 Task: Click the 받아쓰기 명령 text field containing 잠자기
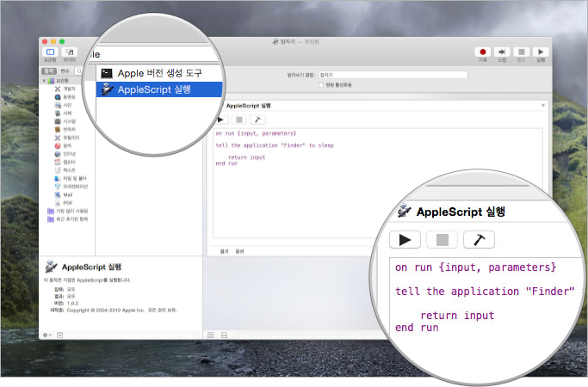tap(393, 75)
